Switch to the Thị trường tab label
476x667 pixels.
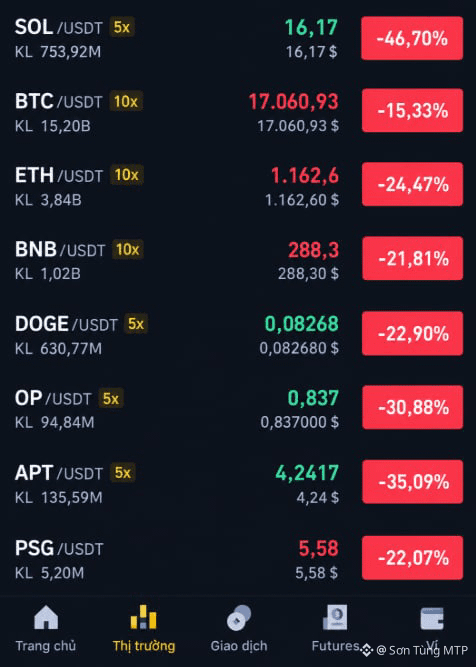(x=144, y=646)
